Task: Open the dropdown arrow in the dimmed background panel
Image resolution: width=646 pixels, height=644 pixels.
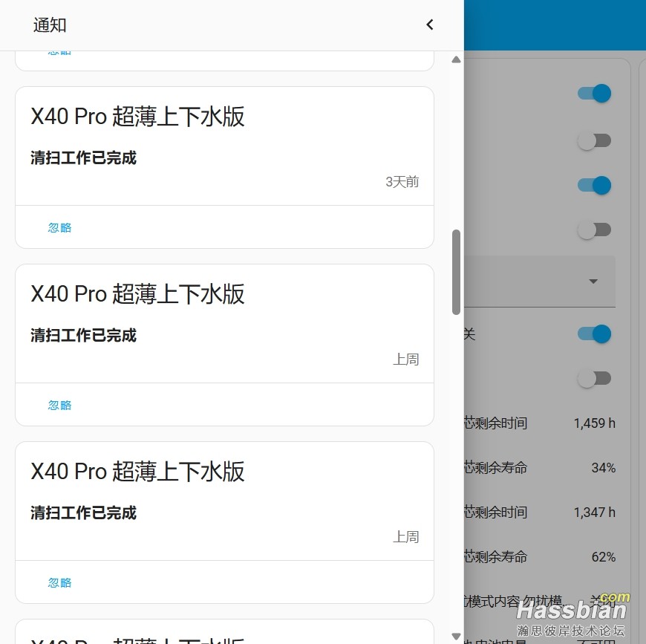Action: 593,282
